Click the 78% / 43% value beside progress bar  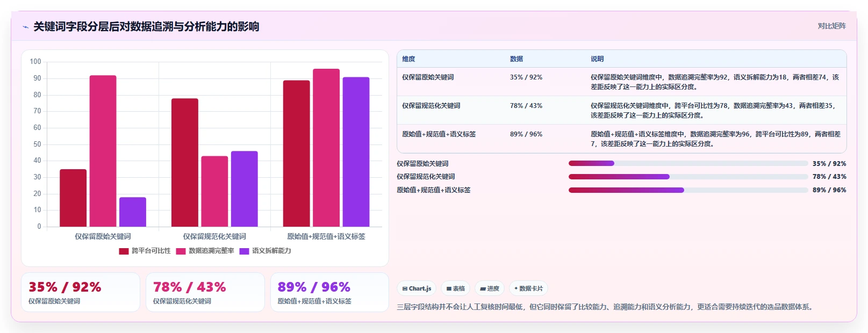pos(829,177)
